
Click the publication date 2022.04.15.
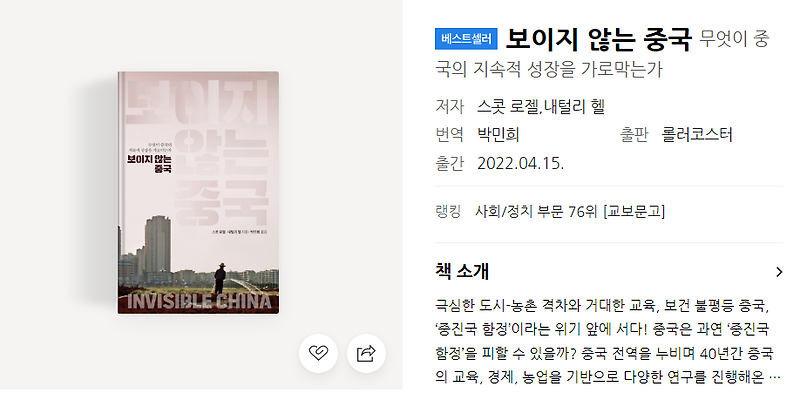(520, 164)
